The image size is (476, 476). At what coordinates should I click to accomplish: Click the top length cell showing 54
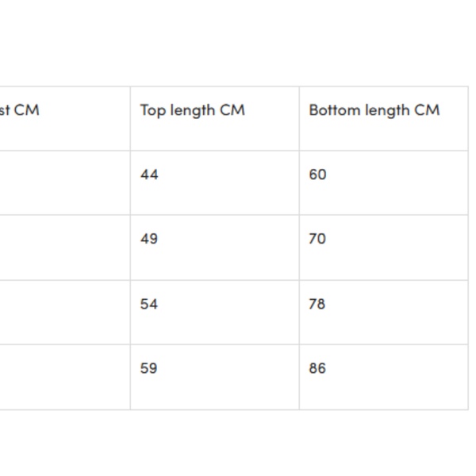point(149,304)
